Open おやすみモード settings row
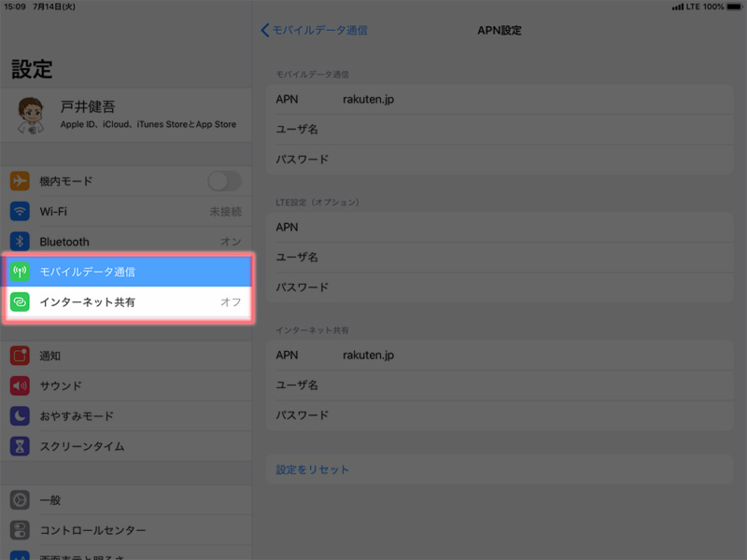 point(126,416)
